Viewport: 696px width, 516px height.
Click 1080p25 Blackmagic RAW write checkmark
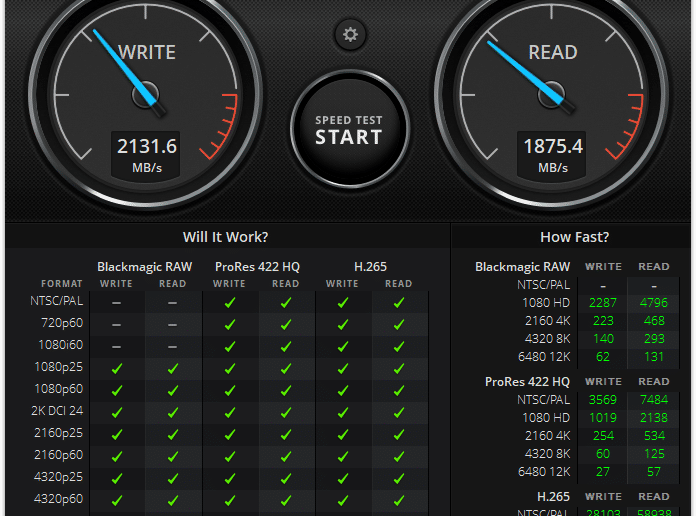point(117,368)
